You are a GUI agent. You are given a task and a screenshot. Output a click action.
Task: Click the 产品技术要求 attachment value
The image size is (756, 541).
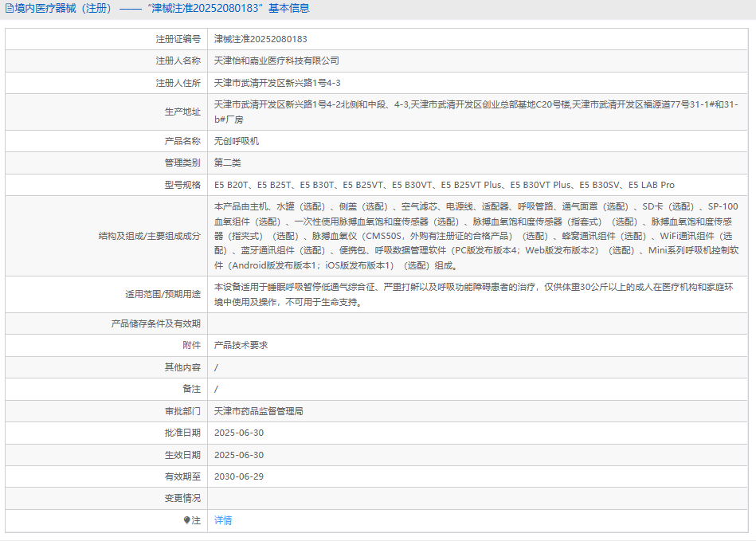tap(241, 345)
